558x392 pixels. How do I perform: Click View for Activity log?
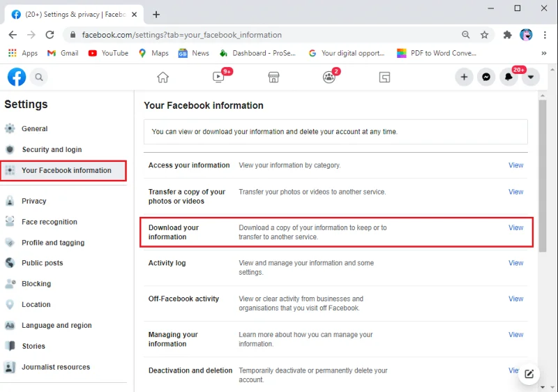coord(515,263)
